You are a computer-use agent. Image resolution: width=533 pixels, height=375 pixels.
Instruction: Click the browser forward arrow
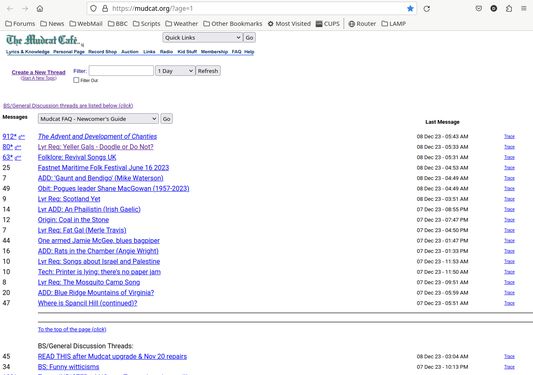point(25,8)
